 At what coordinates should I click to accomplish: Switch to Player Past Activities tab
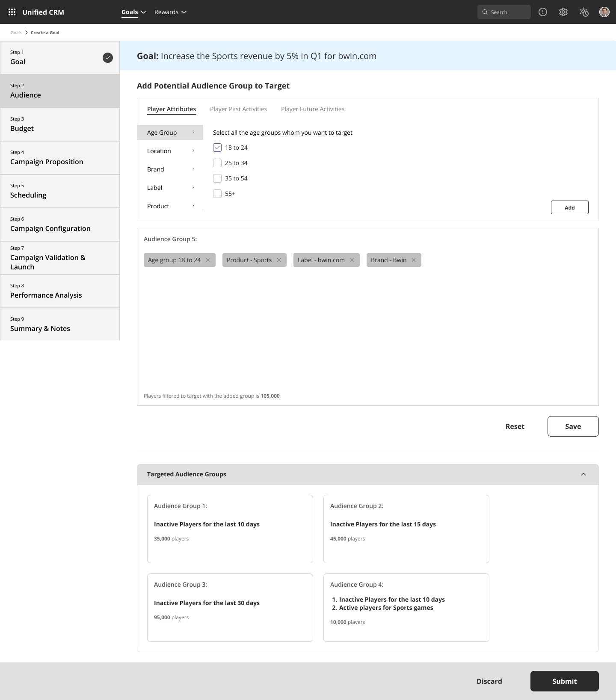pyautogui.click(x=238, y=109)
